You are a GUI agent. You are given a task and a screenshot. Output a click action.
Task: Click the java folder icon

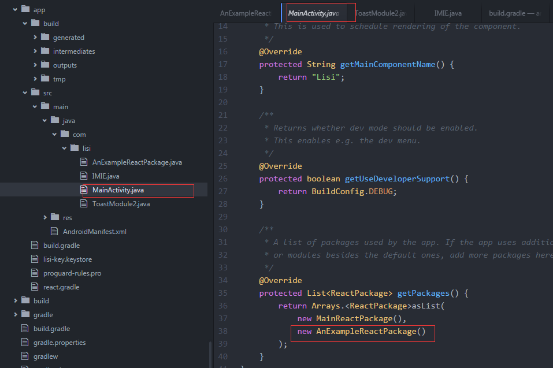click(55, 120)
